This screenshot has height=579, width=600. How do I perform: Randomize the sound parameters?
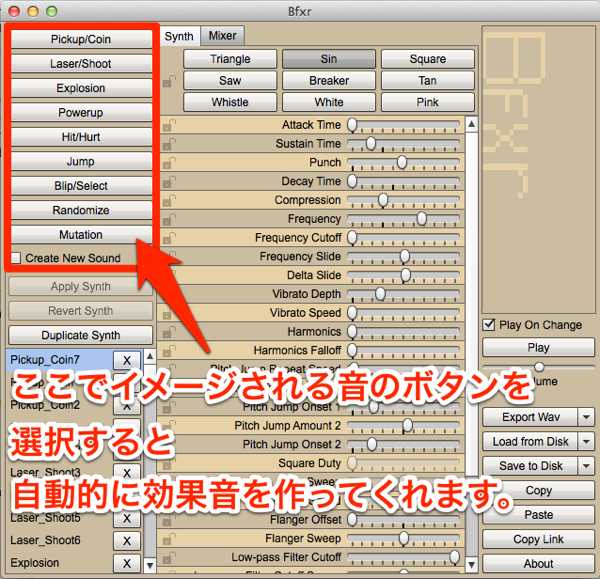click(x=81, y=210)
